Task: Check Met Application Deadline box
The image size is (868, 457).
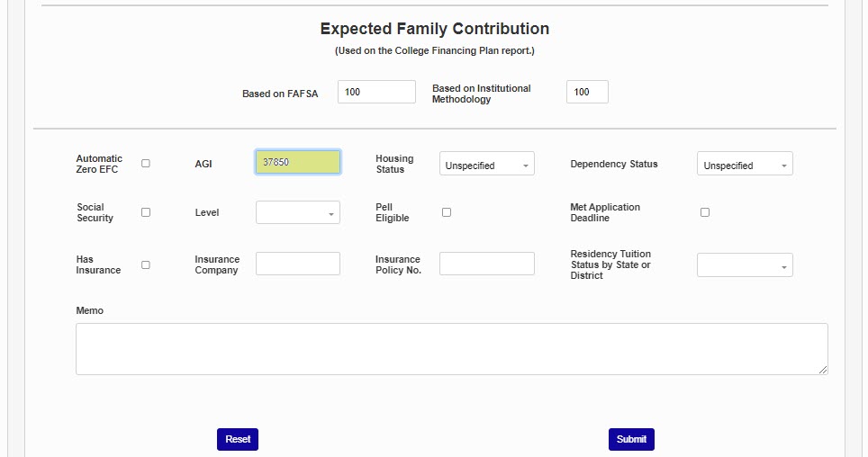Action: [705, 212]
